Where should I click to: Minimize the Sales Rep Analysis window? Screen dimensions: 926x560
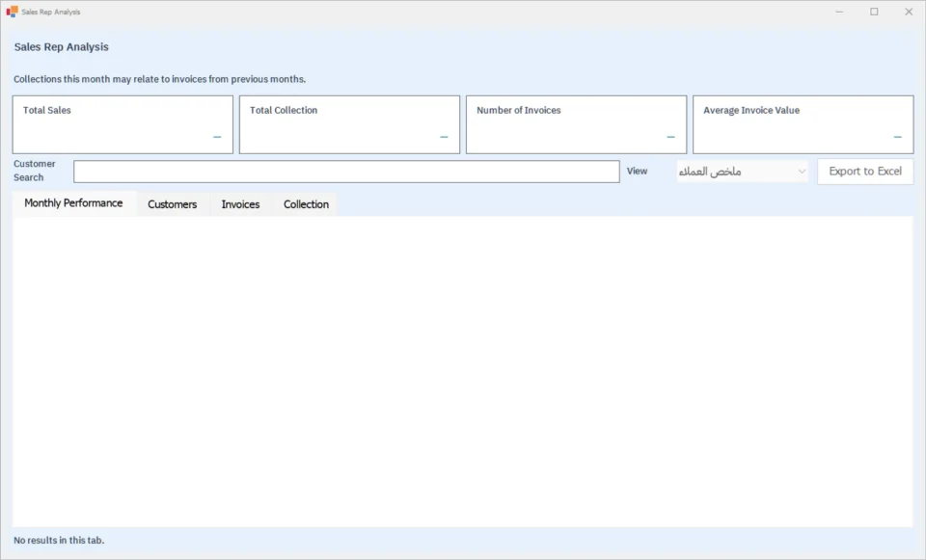[839, 12]
